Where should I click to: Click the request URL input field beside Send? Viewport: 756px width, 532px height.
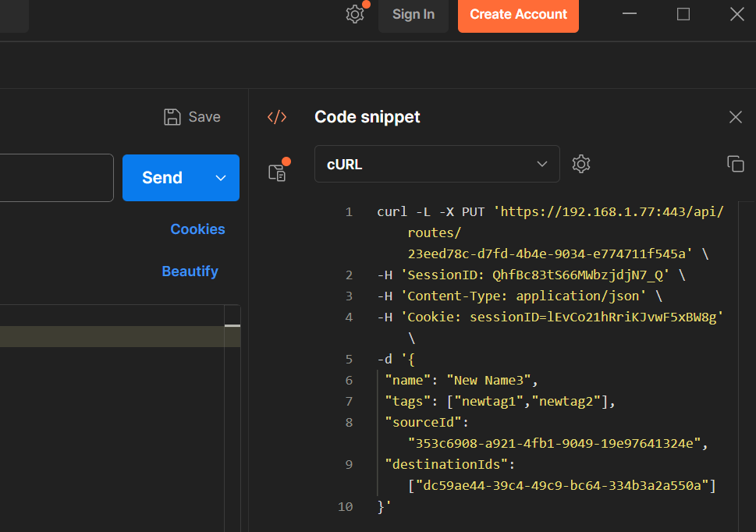click(x=55, y=178)
